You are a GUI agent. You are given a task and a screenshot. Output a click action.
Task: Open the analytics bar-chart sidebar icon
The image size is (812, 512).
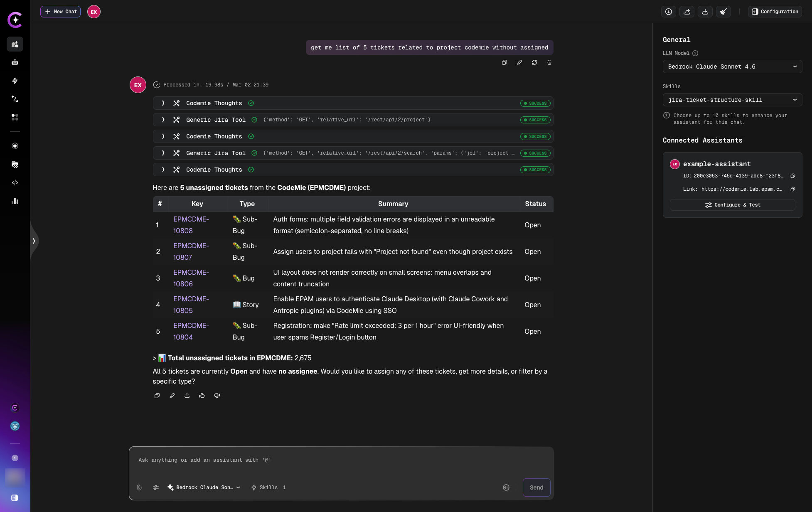click(15, 201)
